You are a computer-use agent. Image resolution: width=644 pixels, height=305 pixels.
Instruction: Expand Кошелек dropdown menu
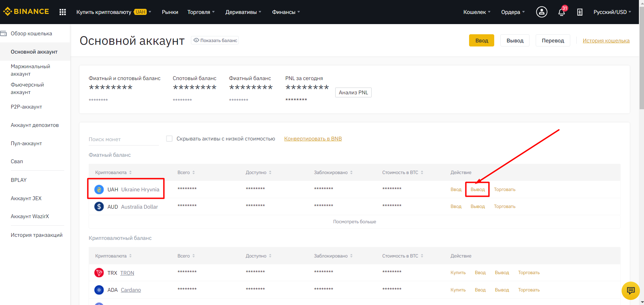coord(477,12)
